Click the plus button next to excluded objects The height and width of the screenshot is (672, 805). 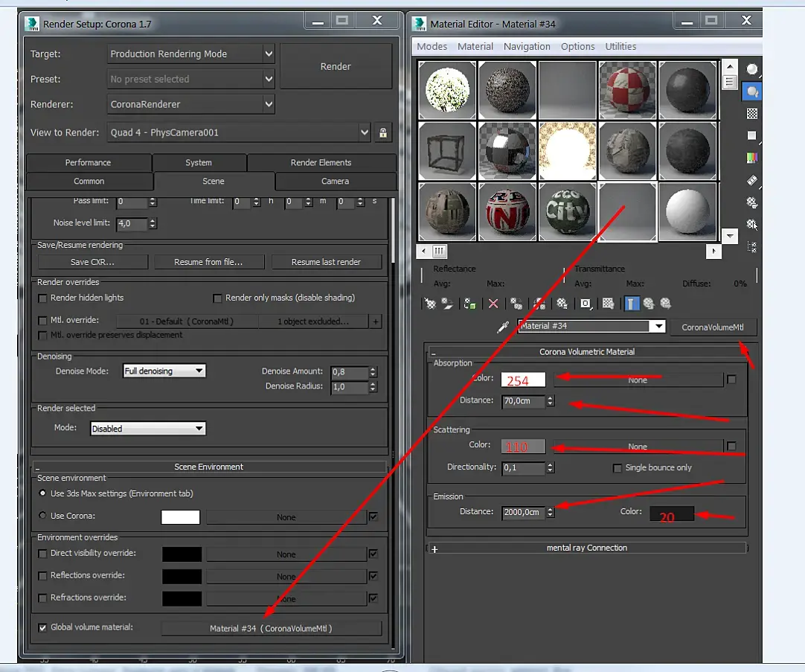click(376, 322)
